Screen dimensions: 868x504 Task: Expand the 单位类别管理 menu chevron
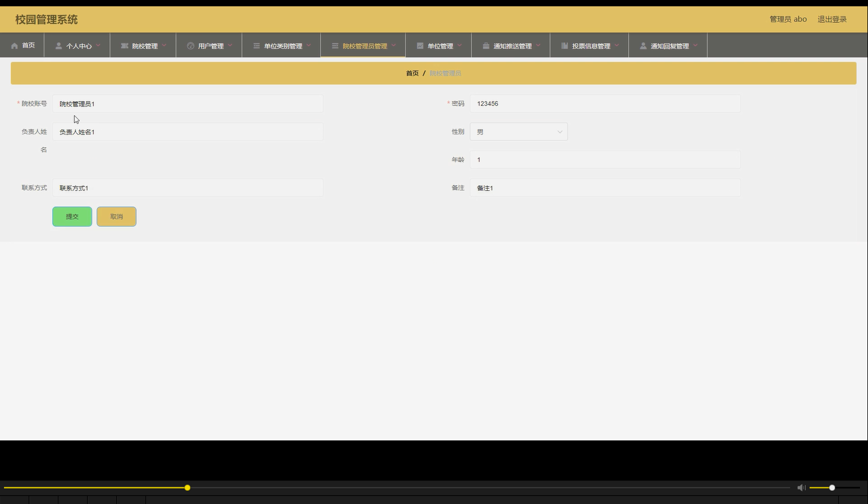[x=309, y=45]
